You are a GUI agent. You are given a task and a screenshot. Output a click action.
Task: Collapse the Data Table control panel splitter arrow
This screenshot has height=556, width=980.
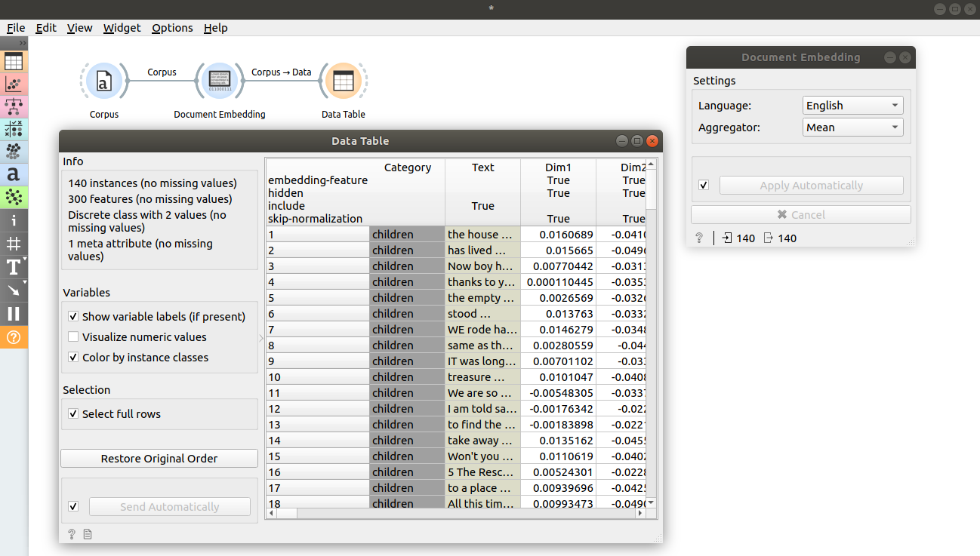point(261,338)
